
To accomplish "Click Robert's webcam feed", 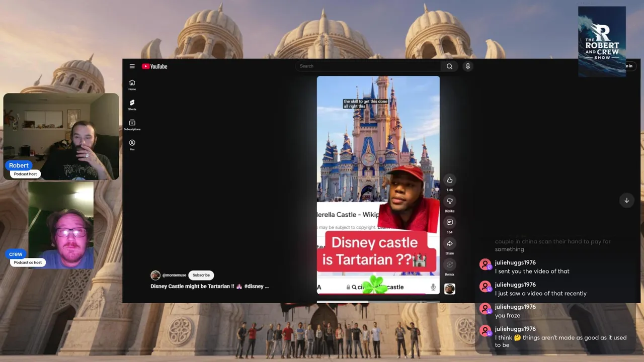I will 61,136.
